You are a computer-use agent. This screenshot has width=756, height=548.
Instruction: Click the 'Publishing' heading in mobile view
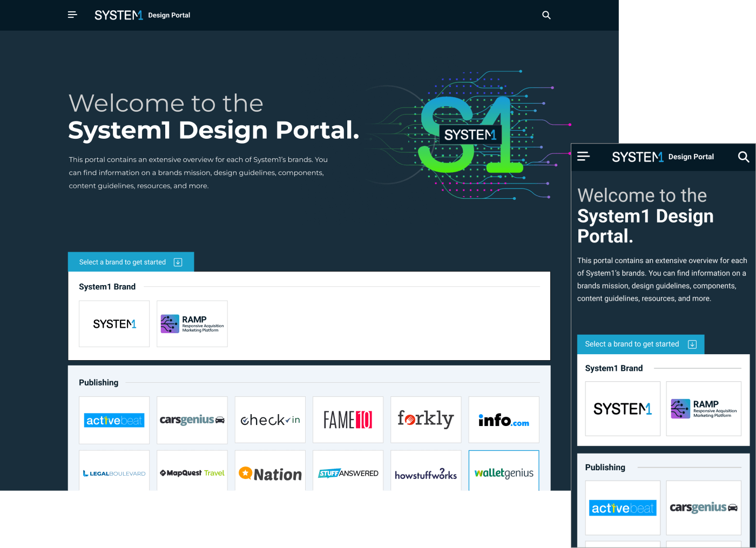(605, 467)
